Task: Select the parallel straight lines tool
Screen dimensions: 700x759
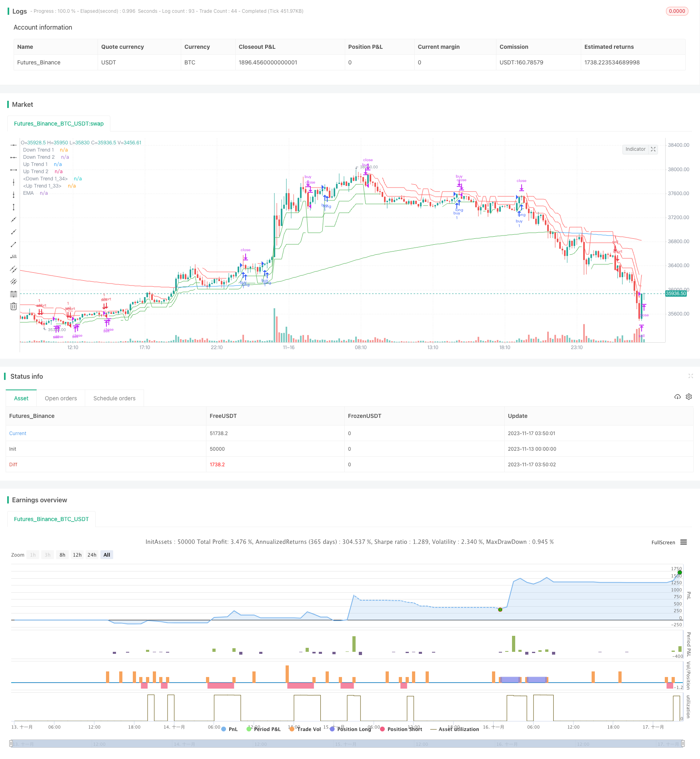Action: (x=14, y=282)
